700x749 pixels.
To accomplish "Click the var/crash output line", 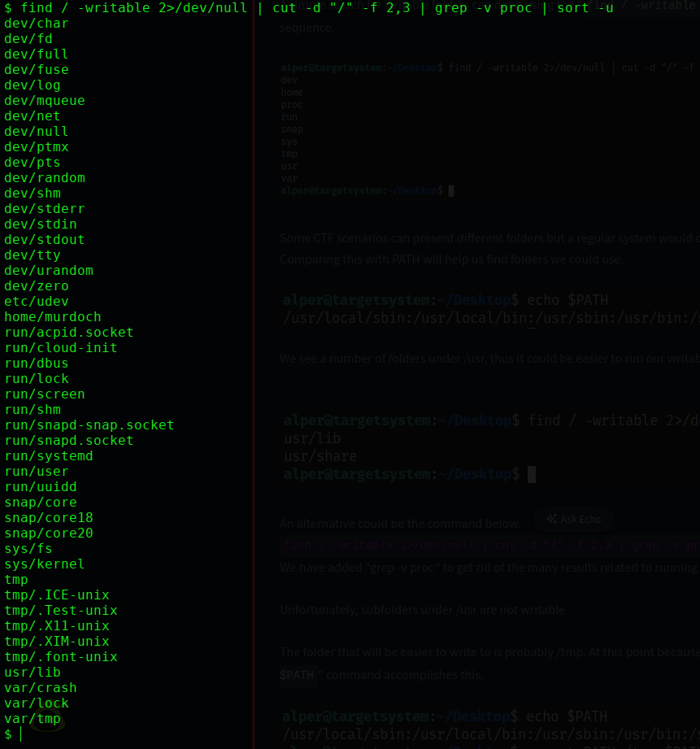I will [x=41, y=688].
